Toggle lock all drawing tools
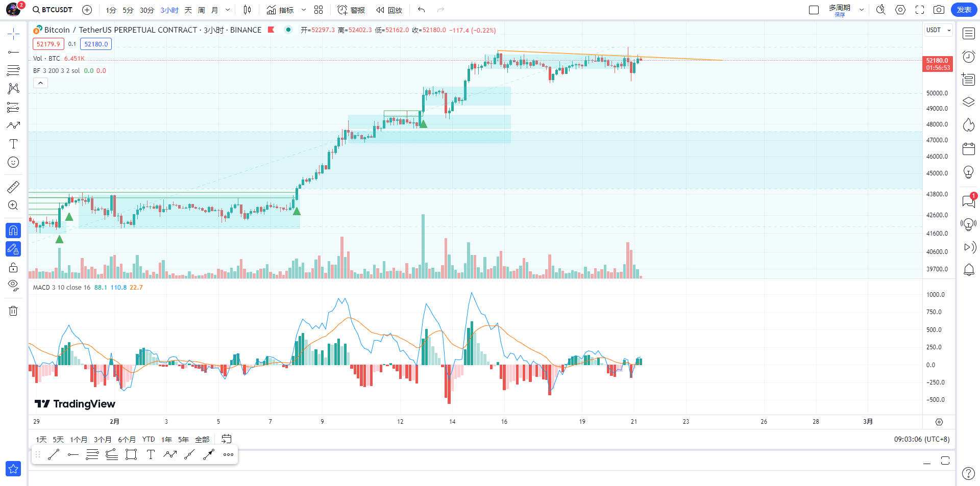This screenshot has width=980, height=486. pos(13,267)
